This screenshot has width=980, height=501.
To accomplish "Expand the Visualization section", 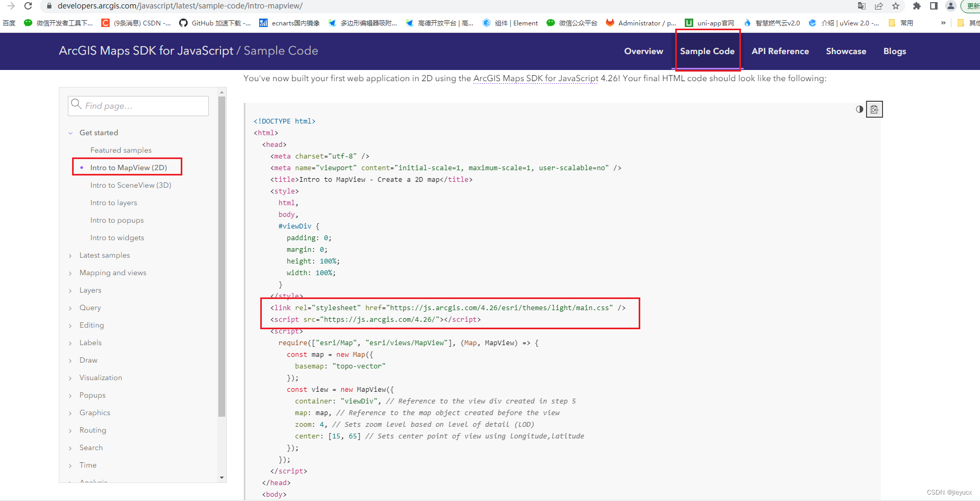I will [70, 378].
